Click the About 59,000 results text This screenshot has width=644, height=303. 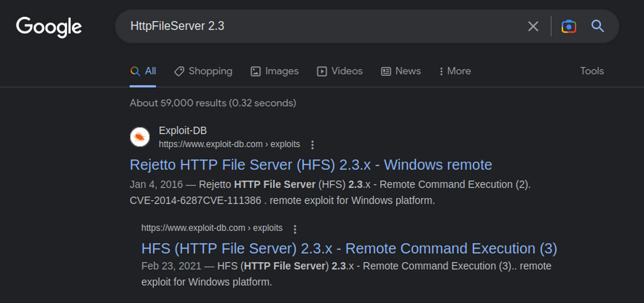pyautogui.click(x=213, y=103)
